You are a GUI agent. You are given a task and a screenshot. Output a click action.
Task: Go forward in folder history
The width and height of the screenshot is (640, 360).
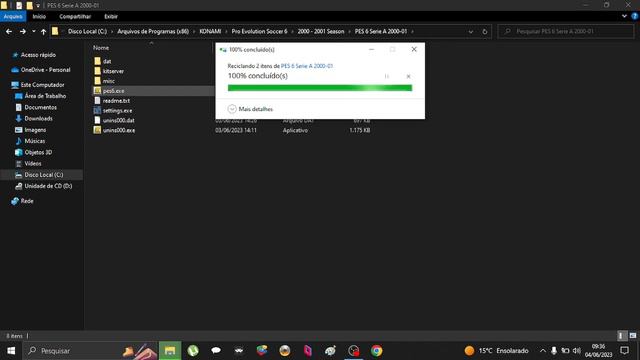pos(22,31)
